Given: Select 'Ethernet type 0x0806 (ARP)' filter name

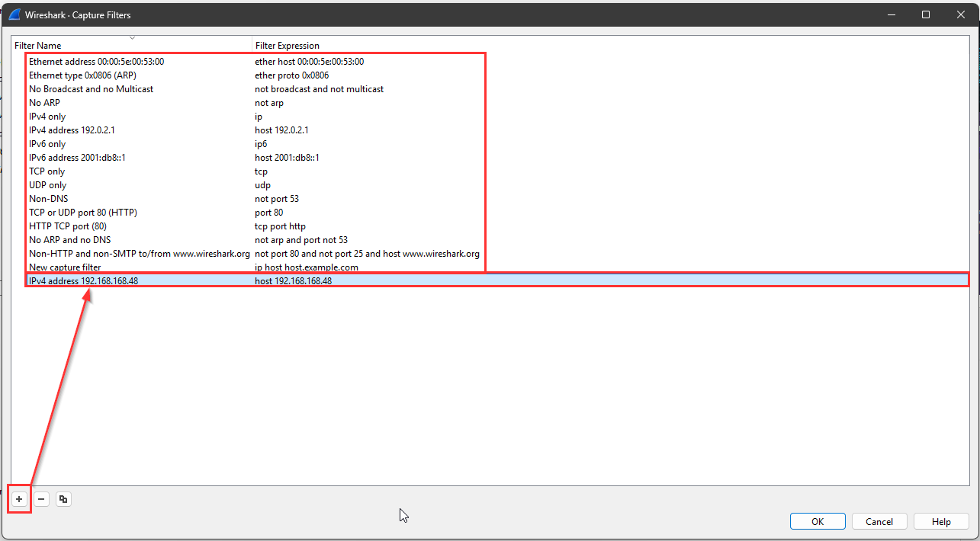Looking at the screenshot, I should [82, 75].
